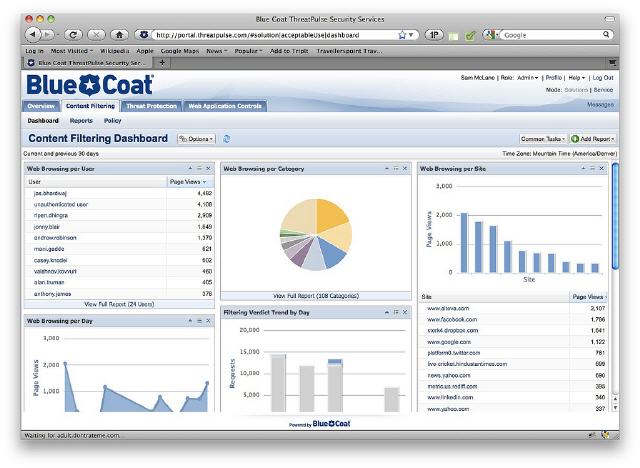Close the Web Browsing per User panel
The width and height of the screenshot is (640, 468).
pyautogui.click(x=208, y=169)
